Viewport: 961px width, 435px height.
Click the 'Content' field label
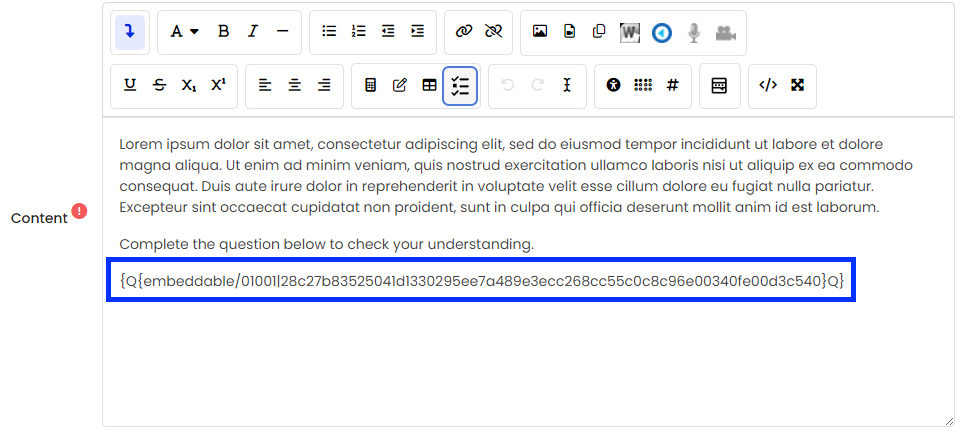point(39,219)
